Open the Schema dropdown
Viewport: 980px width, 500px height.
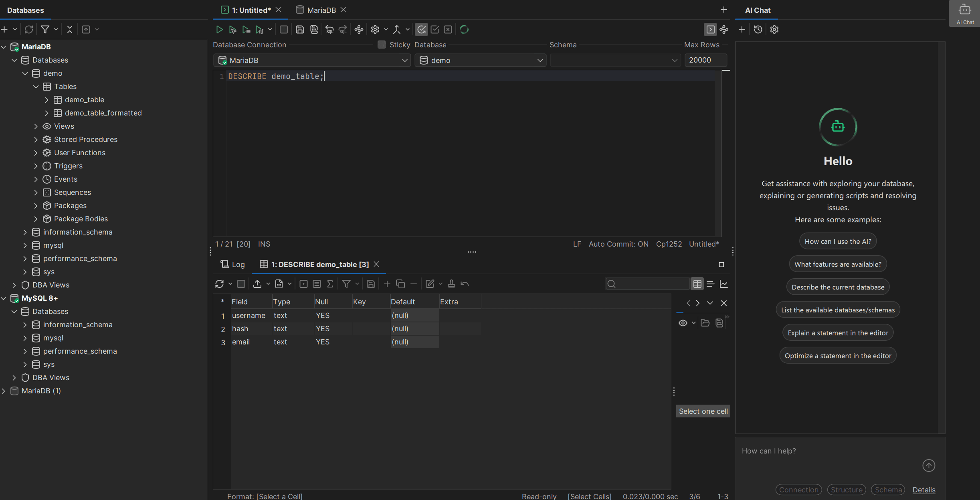tap(675, 60)
